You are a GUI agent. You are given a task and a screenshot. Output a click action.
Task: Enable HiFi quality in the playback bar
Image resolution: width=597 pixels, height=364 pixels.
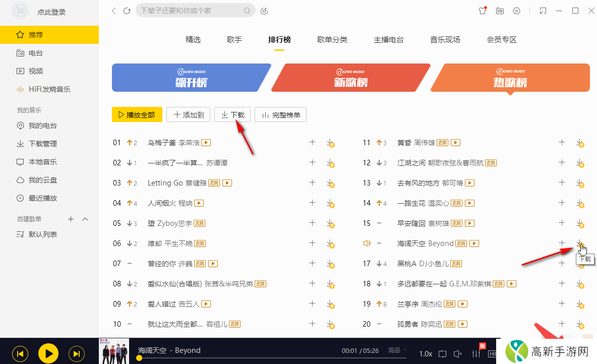click(x=493, y=353)
